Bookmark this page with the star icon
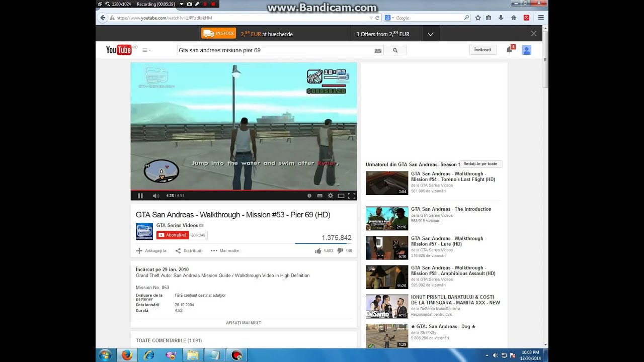The width and height of the screenshot is (644, 362). pos(477,18)
